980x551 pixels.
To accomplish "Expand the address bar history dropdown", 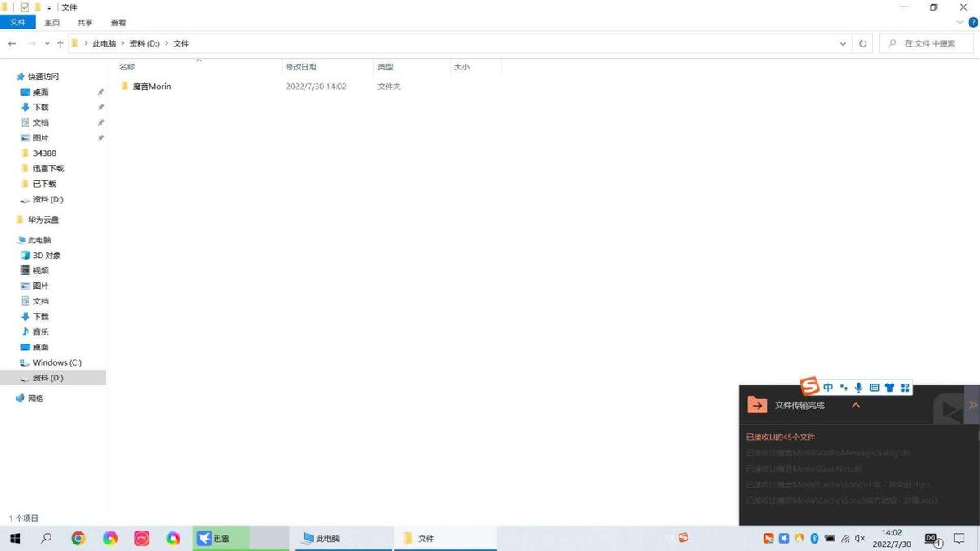I will [843, 43].
